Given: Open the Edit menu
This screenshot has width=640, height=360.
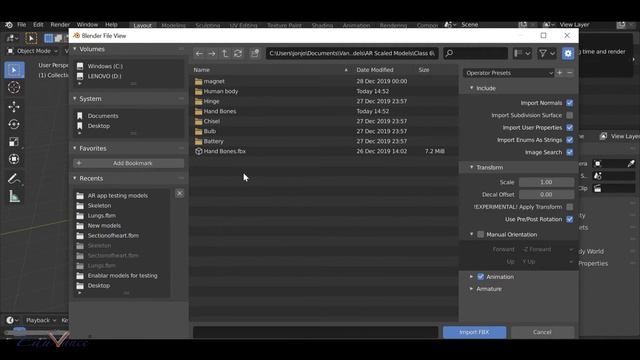Looking at the screenshot, I should [38, 25].
